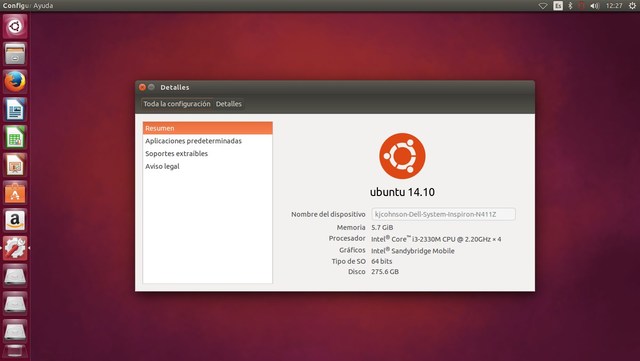The height and width of the screenshot is (361, 640).
Task: Click the graphics value 'Intel Sandybridge Mobile'
Action: pyautogui.click(x=413, y=251)
